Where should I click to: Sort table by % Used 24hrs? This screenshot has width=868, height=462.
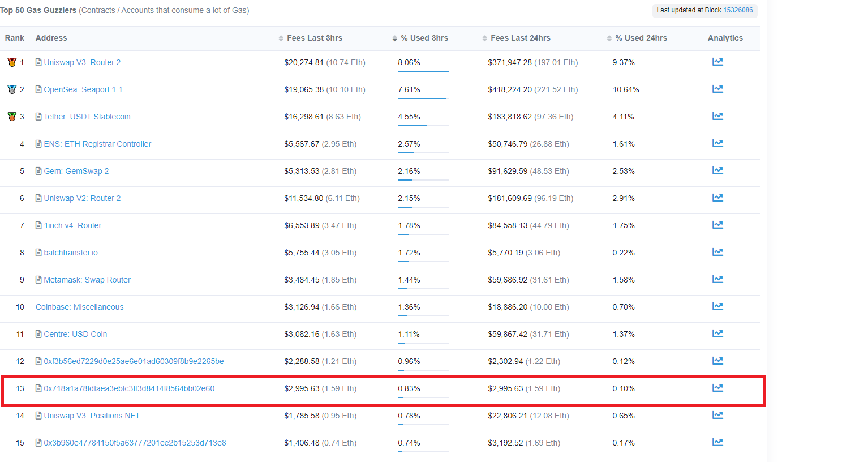coord(637,38)
